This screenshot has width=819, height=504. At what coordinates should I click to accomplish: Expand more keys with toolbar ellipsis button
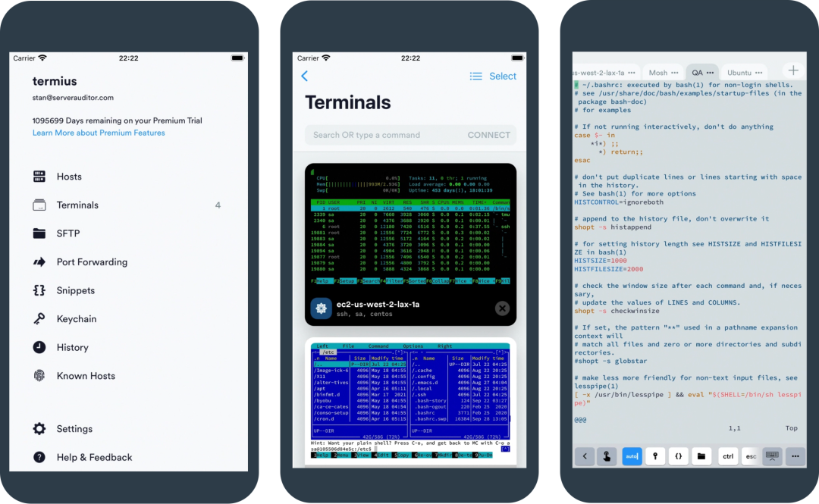[795, 456]
